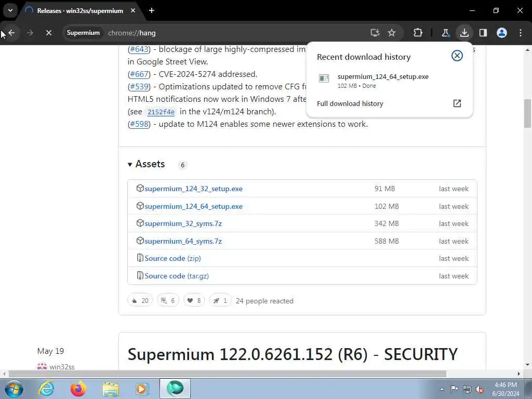Click the party reaction with 6
The height and width of the screenshot is (399, 532).
click(168, 300)
